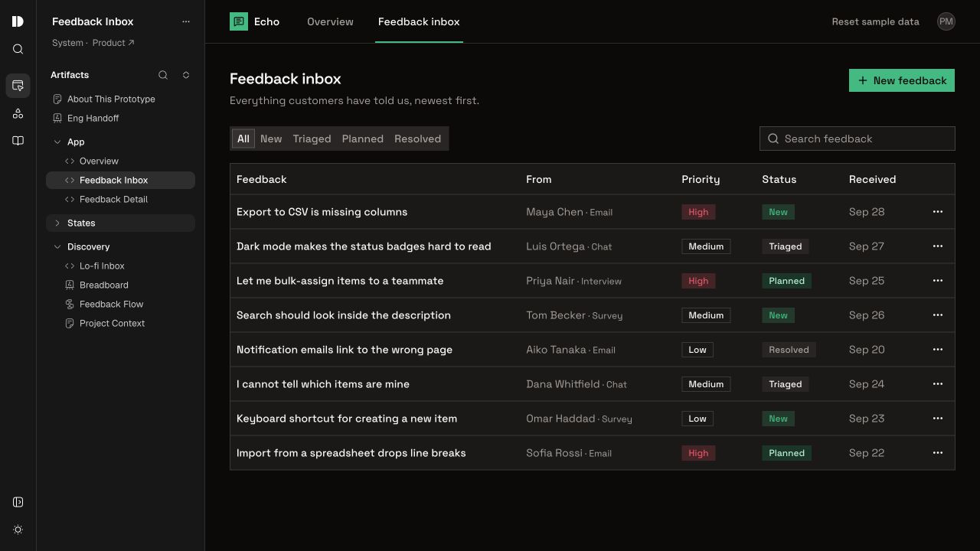Viewport: 980px width, 551px height.
Task: Open the artifacts panel icon in left rail
Action: (18, 85)
